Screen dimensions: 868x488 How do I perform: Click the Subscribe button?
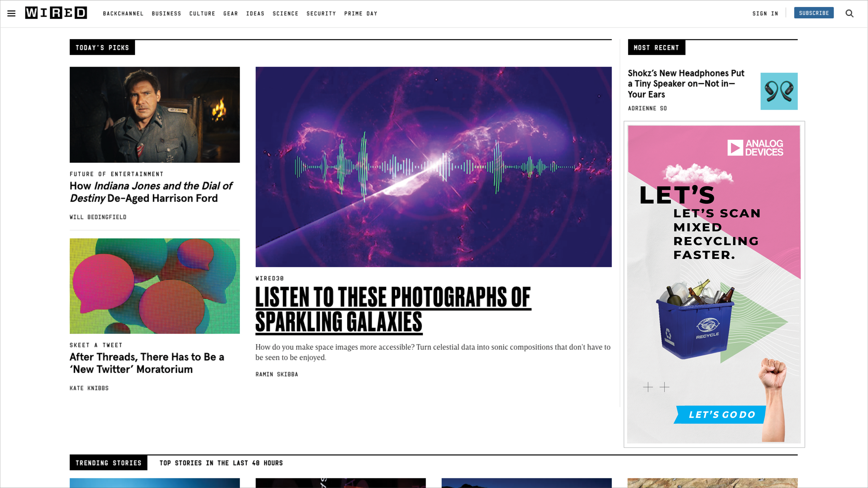814,13
